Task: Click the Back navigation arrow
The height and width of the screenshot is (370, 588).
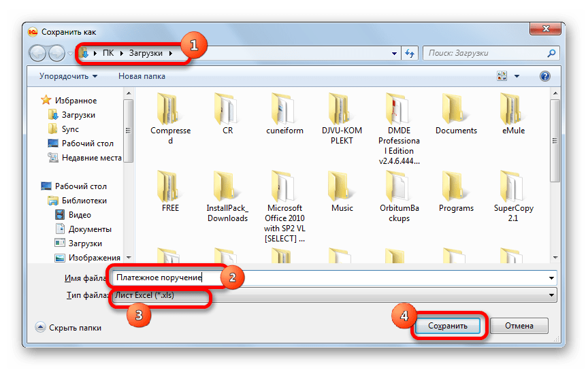Action: pos(37,53)
